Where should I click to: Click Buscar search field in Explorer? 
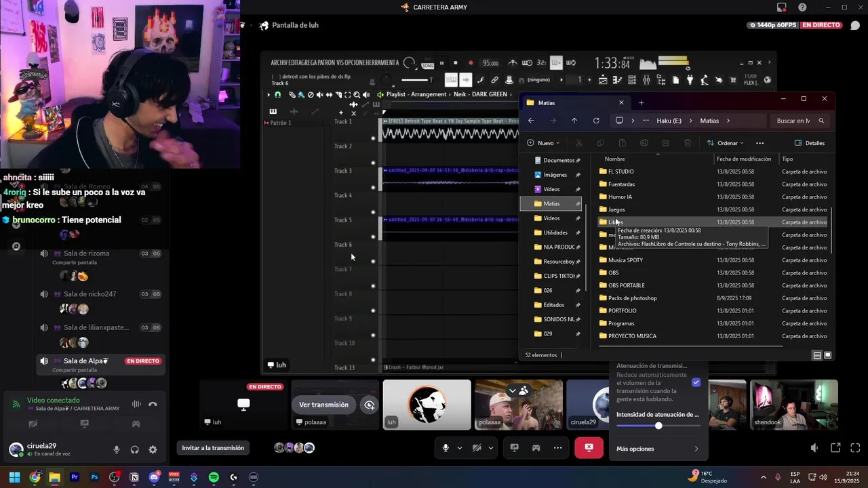tap(800, 121)
